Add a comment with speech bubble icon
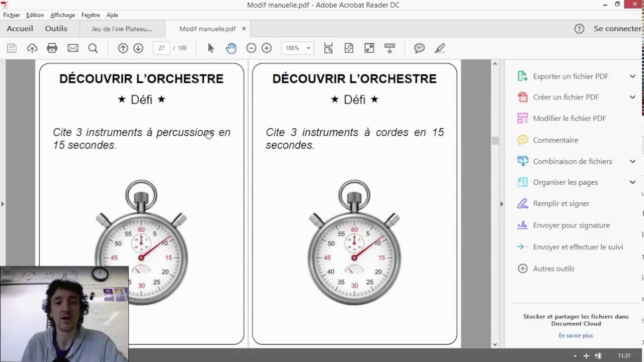Screen dimensions: 644x362 tap(420, 48)
